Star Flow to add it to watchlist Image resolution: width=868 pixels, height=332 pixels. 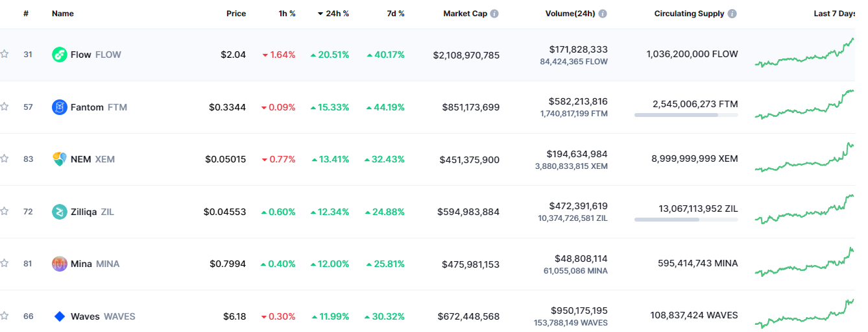(x=4, y=55)
